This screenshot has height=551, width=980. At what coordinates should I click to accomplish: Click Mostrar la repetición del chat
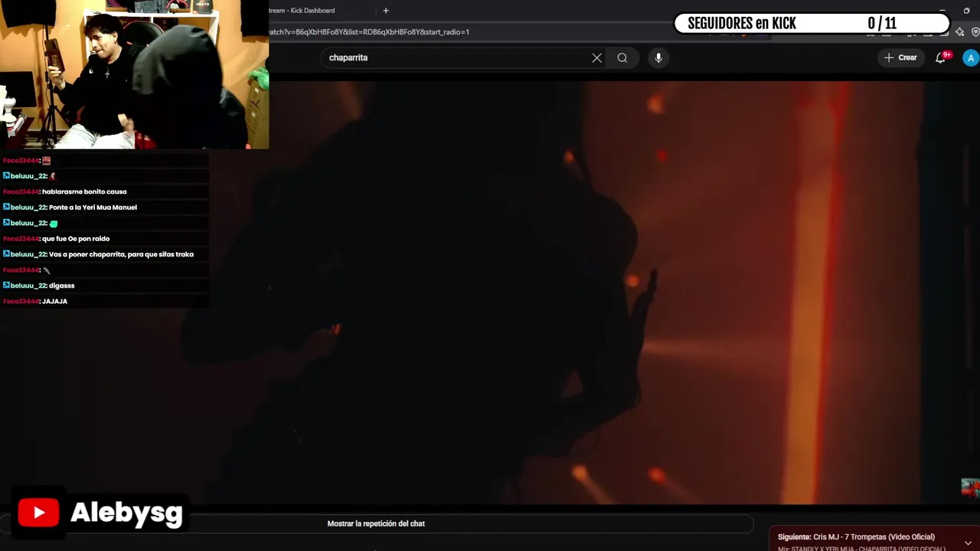376,523
